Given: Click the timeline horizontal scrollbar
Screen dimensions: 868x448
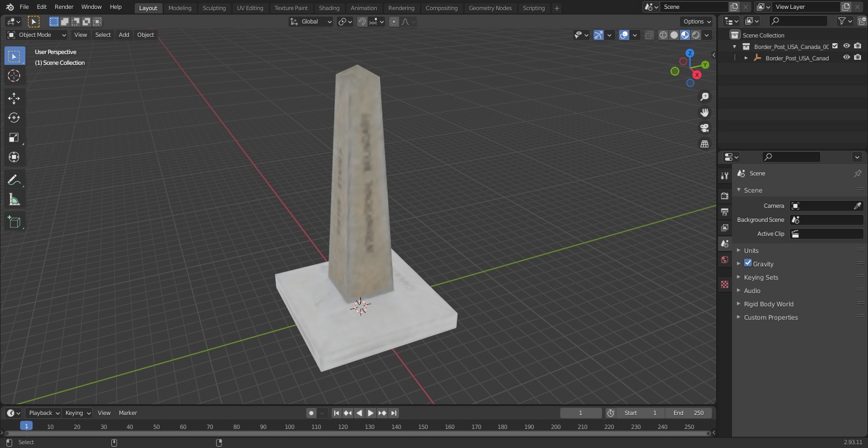Looking at the screenshot, I should point(357,433).
